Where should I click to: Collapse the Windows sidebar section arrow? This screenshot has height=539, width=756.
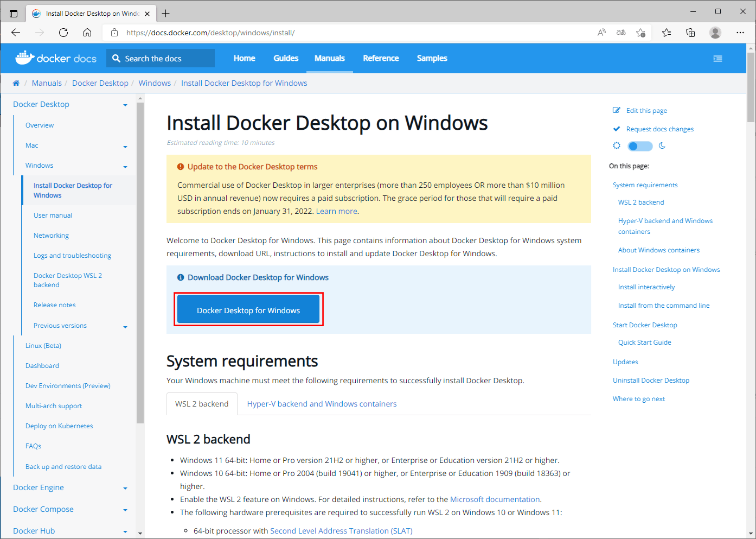(125, 167)
